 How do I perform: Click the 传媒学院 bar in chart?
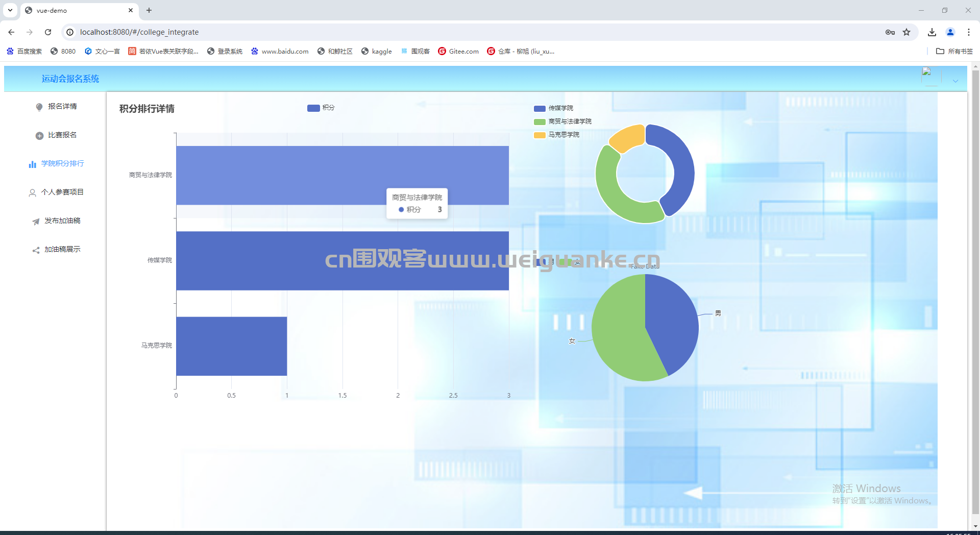[342, 261]
